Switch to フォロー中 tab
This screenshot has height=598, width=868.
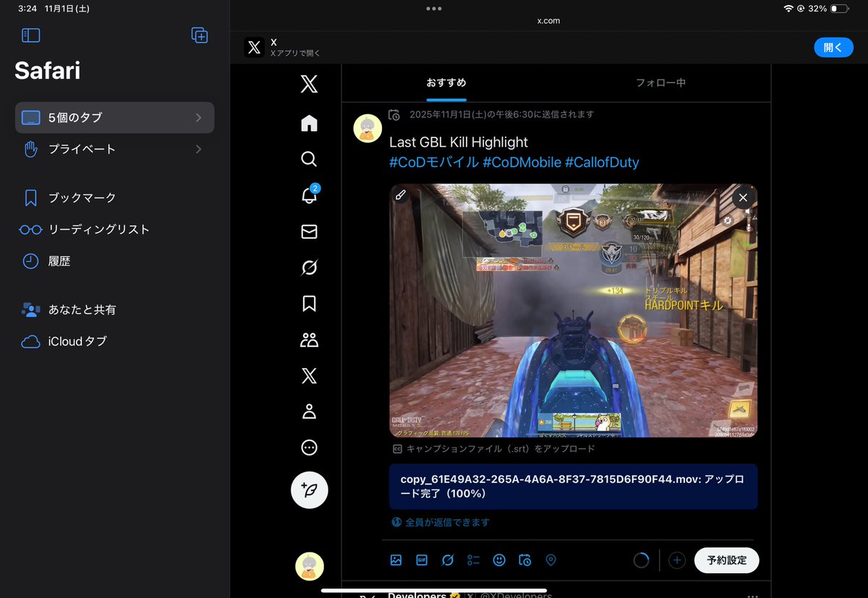pos(660,82)
